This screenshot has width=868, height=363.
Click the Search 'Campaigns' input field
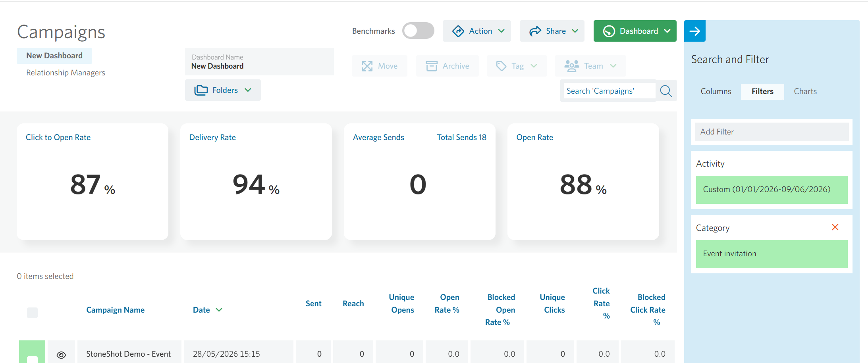click(610, 91)
